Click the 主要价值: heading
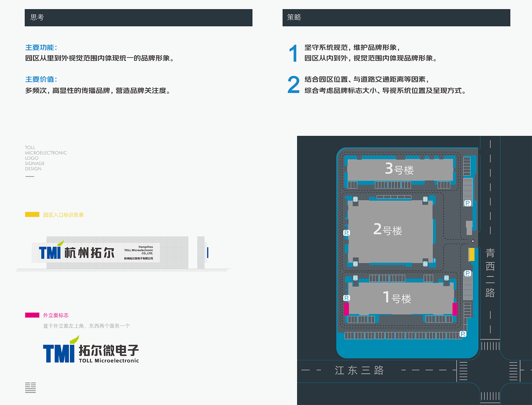 click(x=41, y=79)
